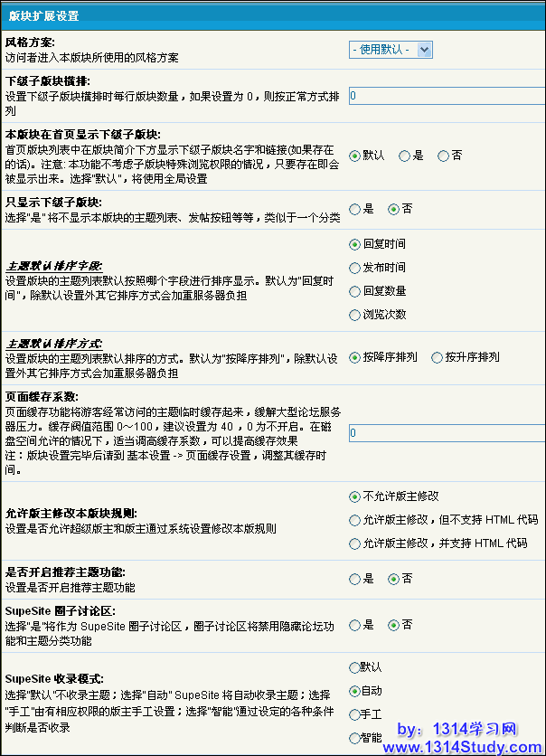Viewport: 546px width, 756px height.
Task: Open the 风格方案 style scheme dropdown
Action: (x=391, y=50)
